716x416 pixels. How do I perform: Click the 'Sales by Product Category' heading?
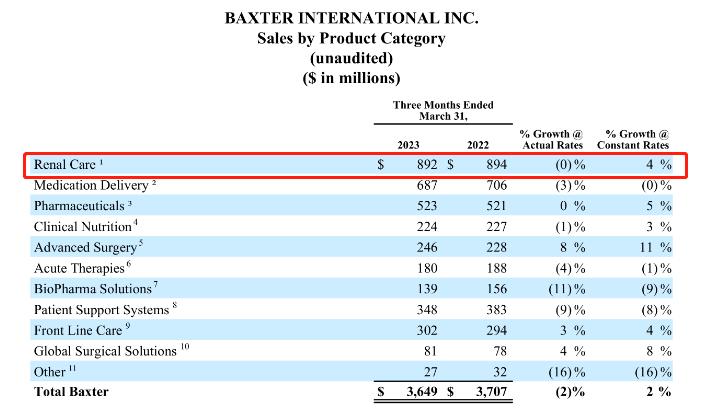[x=351, y=38]
